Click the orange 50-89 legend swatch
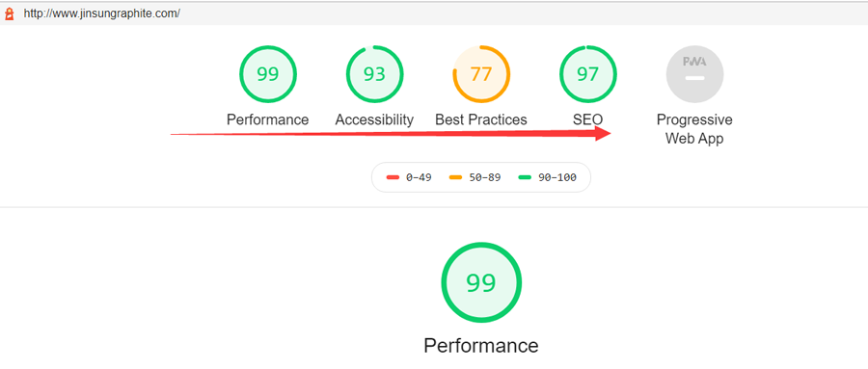The width and height of the screenshot is (868, 369). [455, 177]
